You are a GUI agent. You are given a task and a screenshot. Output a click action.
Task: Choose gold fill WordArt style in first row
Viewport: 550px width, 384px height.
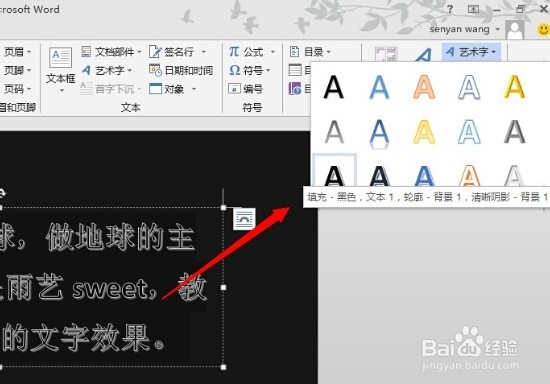(x=514, y=87)
